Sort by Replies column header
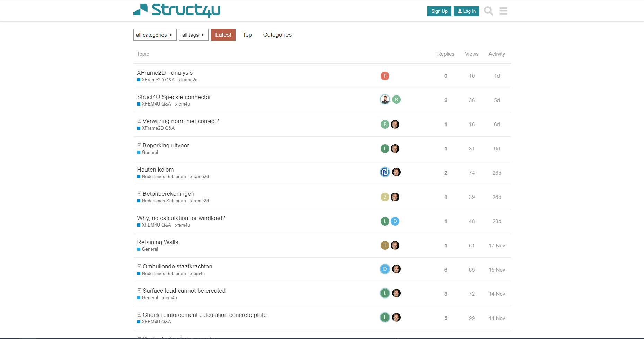This screenshot has height=339, width=644. (445, 54)
